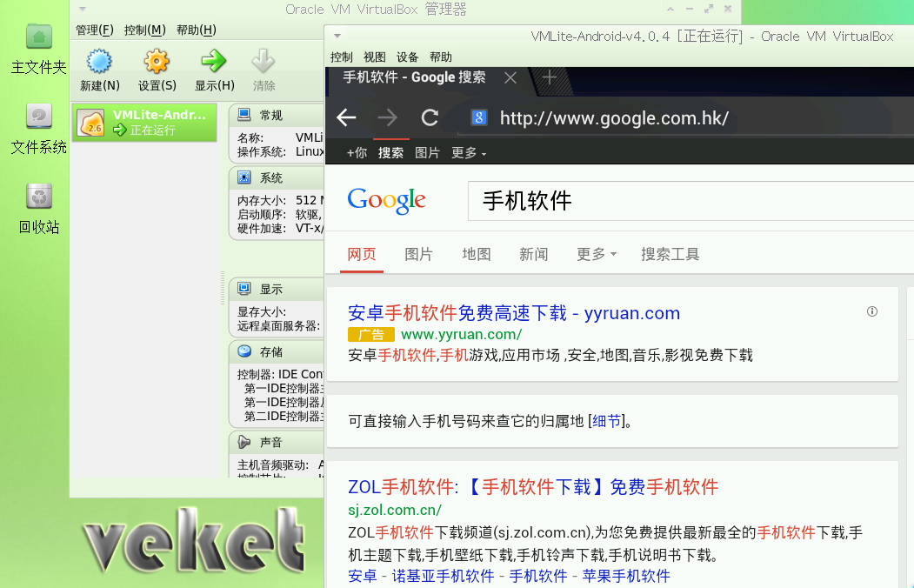The width and height of the screenshot is (914, 588).
Task: Open 安卓手机软件免费高速下载 result link
Action: click(x=514, y=313)
